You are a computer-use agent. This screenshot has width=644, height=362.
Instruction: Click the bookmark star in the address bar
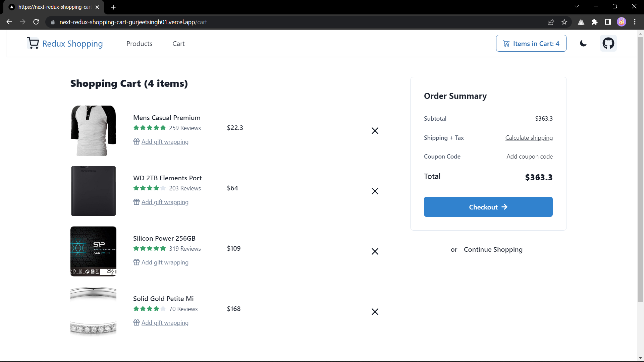point(564,22)
